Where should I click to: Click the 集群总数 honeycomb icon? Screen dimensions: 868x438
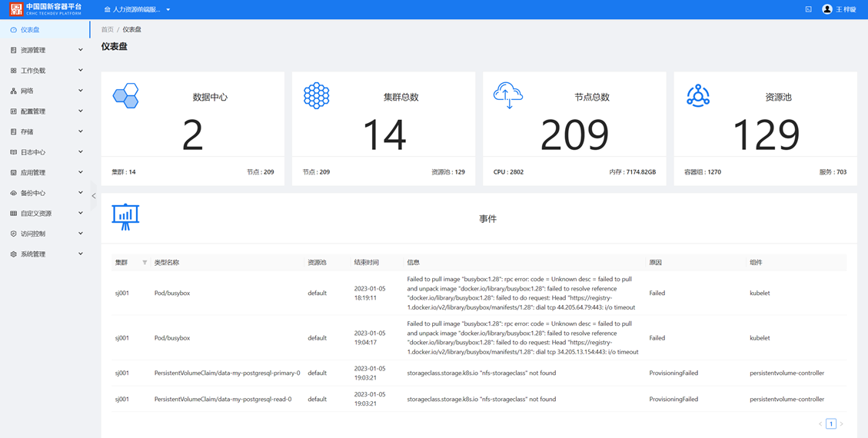[316, 96]
